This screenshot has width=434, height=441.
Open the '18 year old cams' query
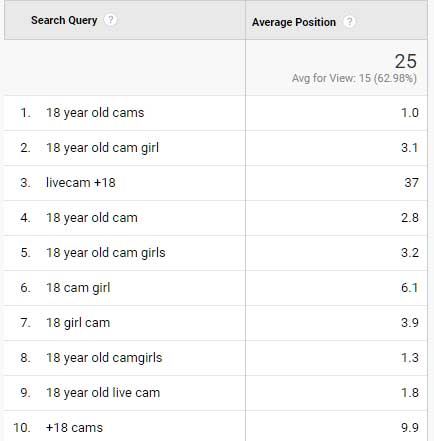point(95,113)
